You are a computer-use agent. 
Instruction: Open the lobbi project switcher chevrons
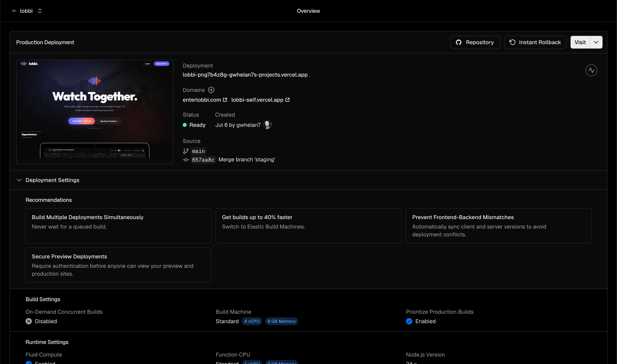40,11
